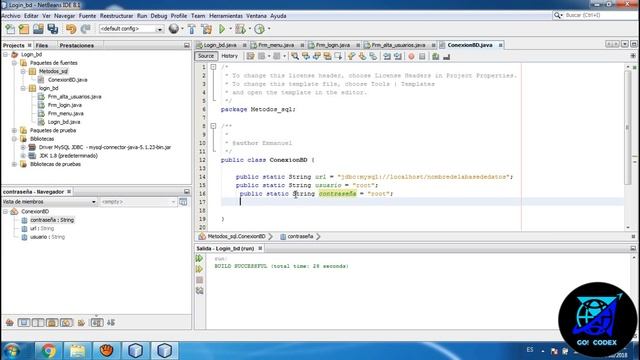Click the Shift Line Left icon in editor toolbar
Viewport: 640px width, 360px height.
point(387,56)
